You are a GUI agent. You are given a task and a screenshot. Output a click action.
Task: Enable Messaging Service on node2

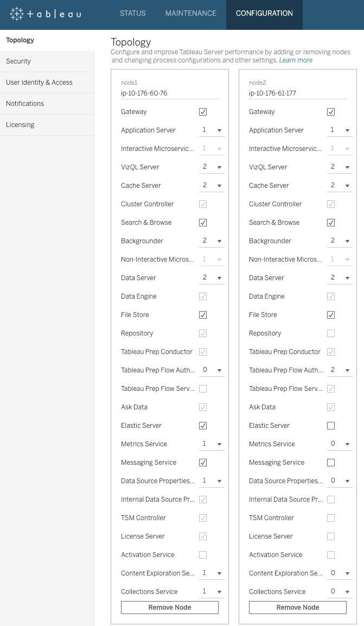pyautogui.click(x=331, y=463)
